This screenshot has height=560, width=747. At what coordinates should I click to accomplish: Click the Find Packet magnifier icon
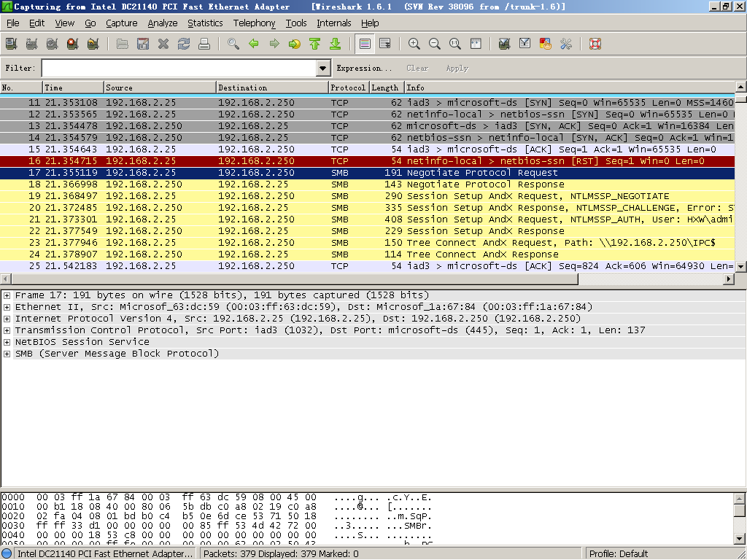point(233,44)
